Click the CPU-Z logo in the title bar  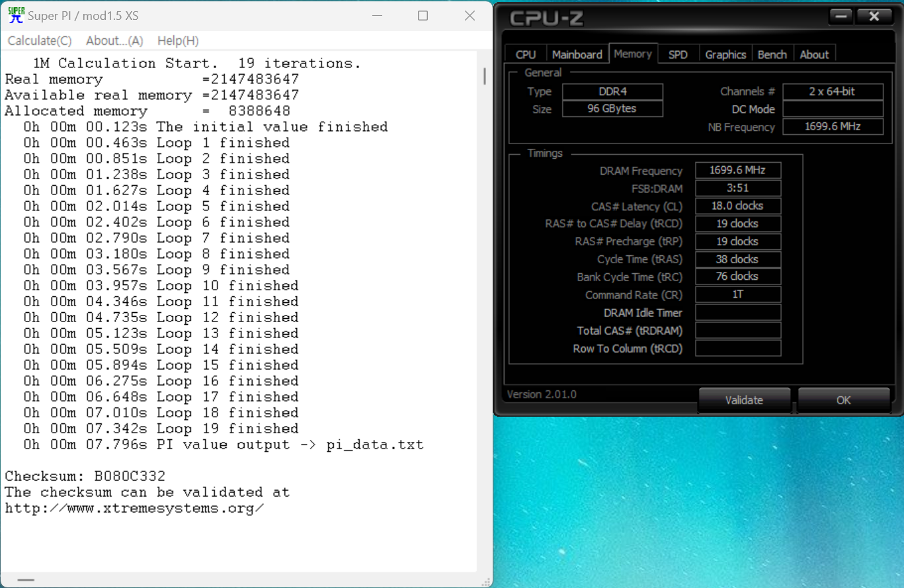(x=546, y=18)
